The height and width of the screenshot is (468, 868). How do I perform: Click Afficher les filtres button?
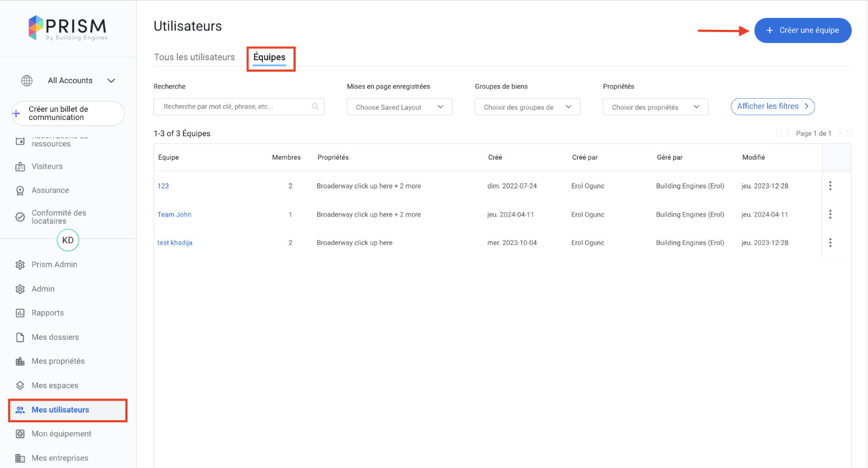tap(773, 106)
